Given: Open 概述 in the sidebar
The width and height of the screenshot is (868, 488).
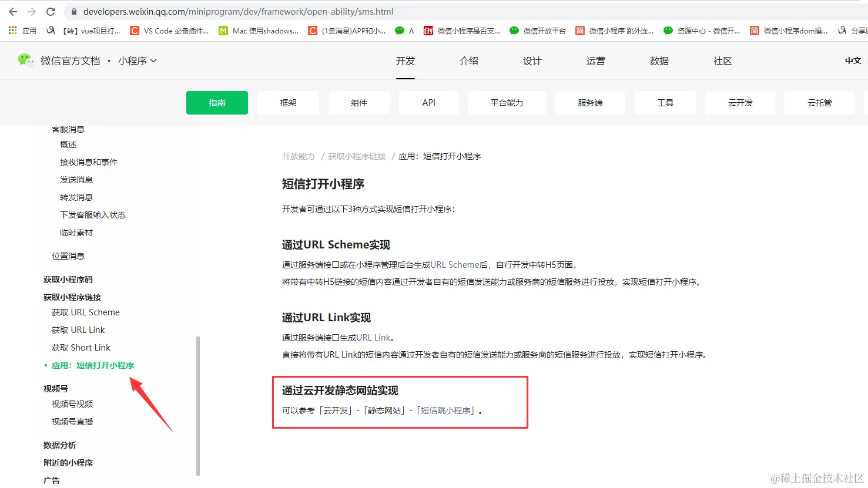Looking at the screenshot, I should (x=68, y=144).
